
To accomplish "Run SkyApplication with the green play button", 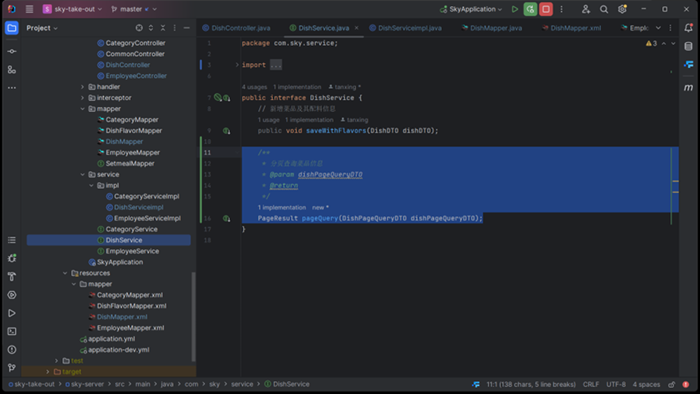I will coord(515,9).
